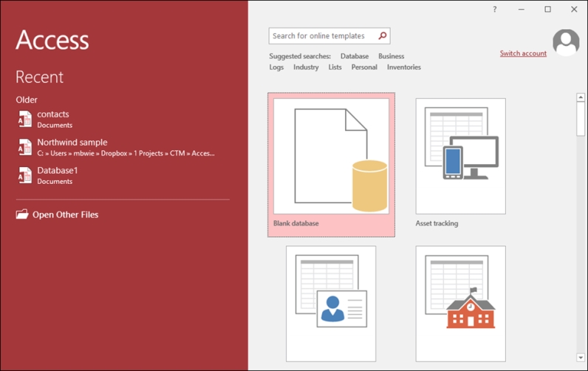The width and height of the screenshot is (588, 371).
Task: Click the Lists suggested search
Action: (335, 67)
